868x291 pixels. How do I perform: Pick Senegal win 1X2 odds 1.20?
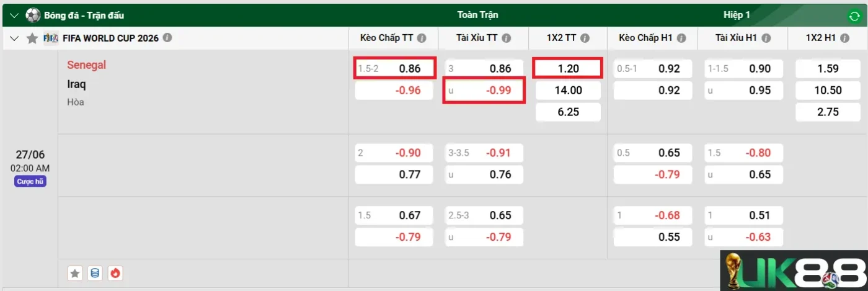point(568,68)
